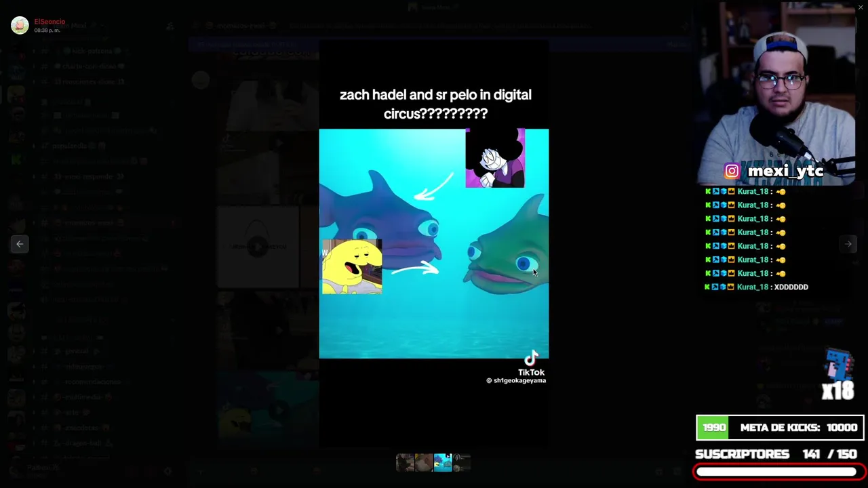
Task: Click the META DE KICKS 10000 label
Action: pyautogui.click(x=798, y=428)
